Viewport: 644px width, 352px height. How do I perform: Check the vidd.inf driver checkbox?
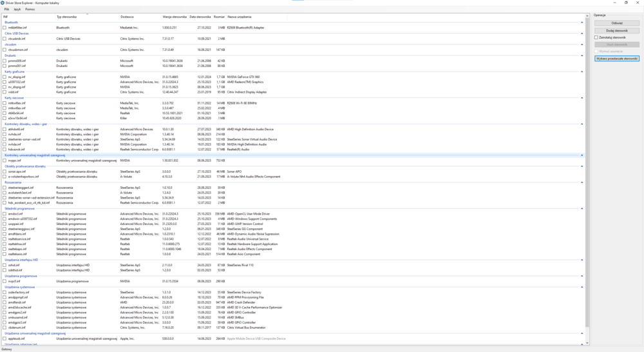coord(5,92)
